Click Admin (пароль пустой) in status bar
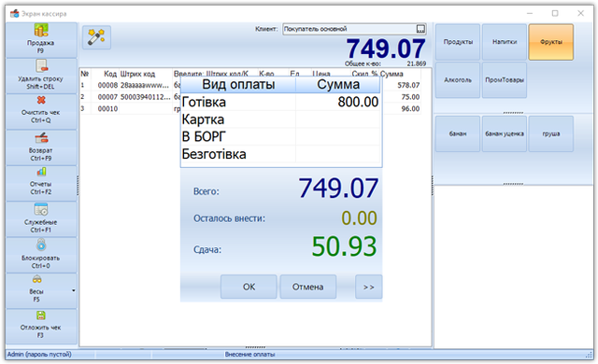The image size is (598, 364). point(39,355)
